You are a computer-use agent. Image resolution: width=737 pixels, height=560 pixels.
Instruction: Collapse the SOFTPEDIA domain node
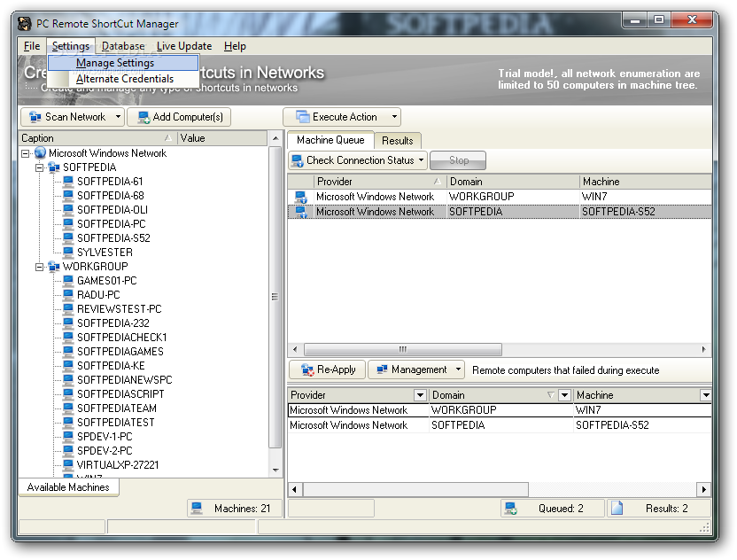(40, 167)
